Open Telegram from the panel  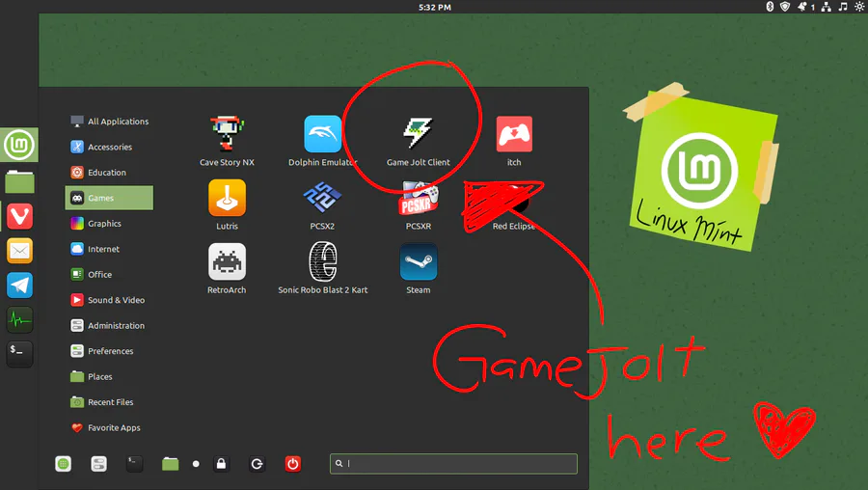(x=19, y=286)
